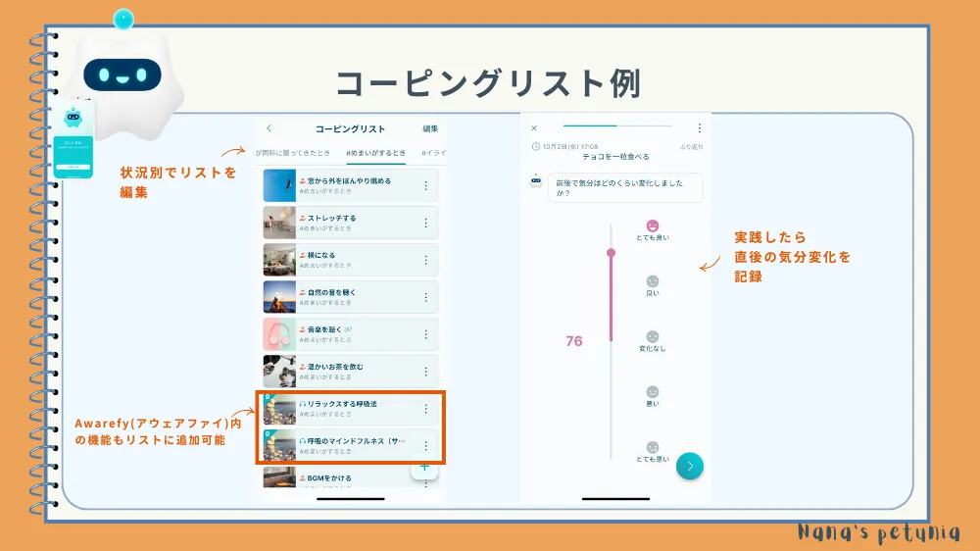Image resolution: width=980 pixels, height=551 pixels.
Task: Tap the back arrow in コーピングリスト
Action: click(x=269, y=128)
